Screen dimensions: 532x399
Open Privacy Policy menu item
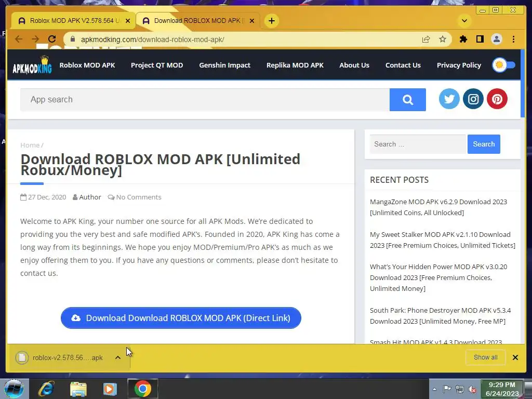click(459, 65)
